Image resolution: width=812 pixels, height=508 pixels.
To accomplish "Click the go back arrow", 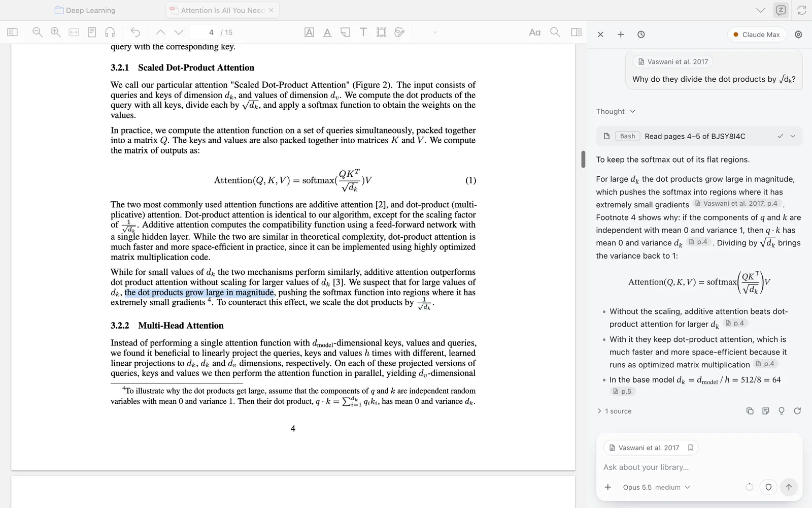I will [x=135, y=33].
